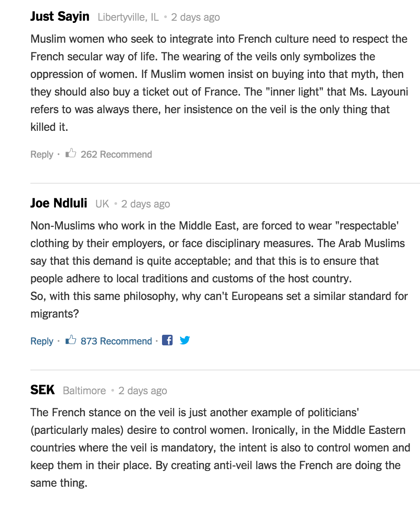Open the SEK commenter name
420x507 pixels.
(43, 390)
